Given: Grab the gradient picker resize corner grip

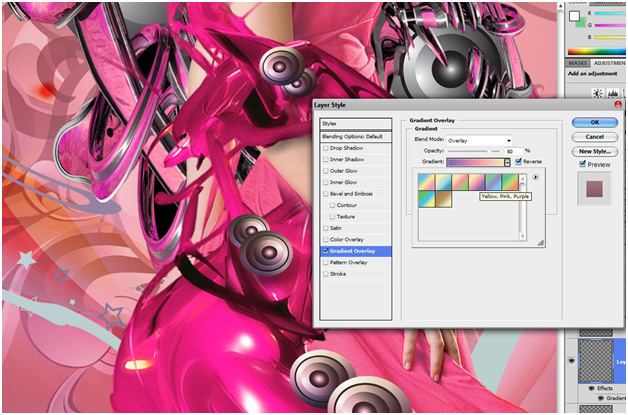Looking at the screenshot, I should tap(540, 242).
